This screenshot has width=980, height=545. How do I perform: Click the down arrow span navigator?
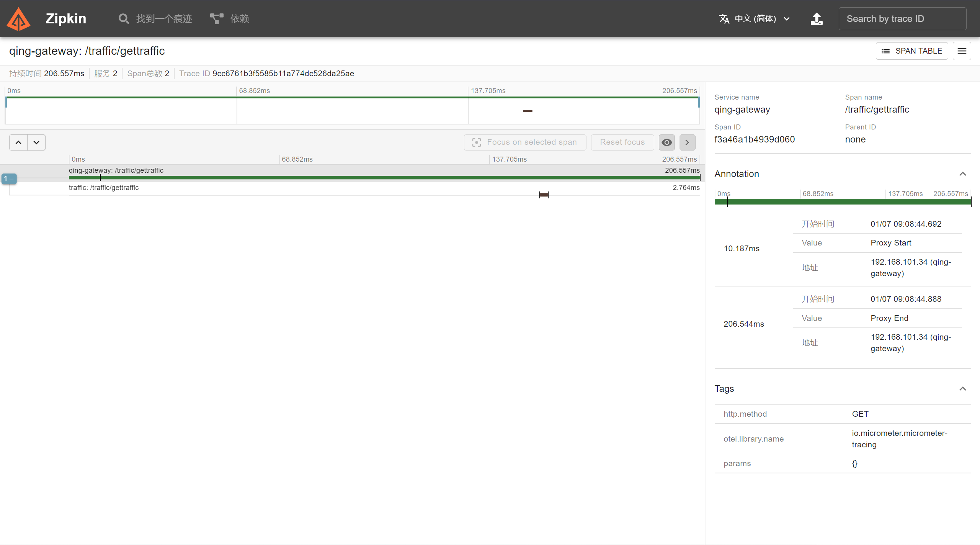coord(36,142)
